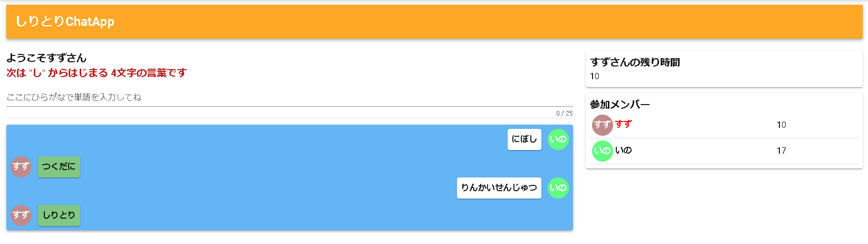Click the red すず name in member list
This screenshot has height=244, width=868.
click(x=623, y=124)
